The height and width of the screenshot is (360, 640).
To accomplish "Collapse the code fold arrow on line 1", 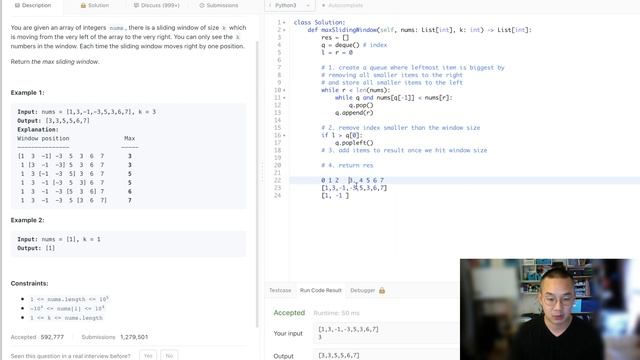I will tap(284, 22).
